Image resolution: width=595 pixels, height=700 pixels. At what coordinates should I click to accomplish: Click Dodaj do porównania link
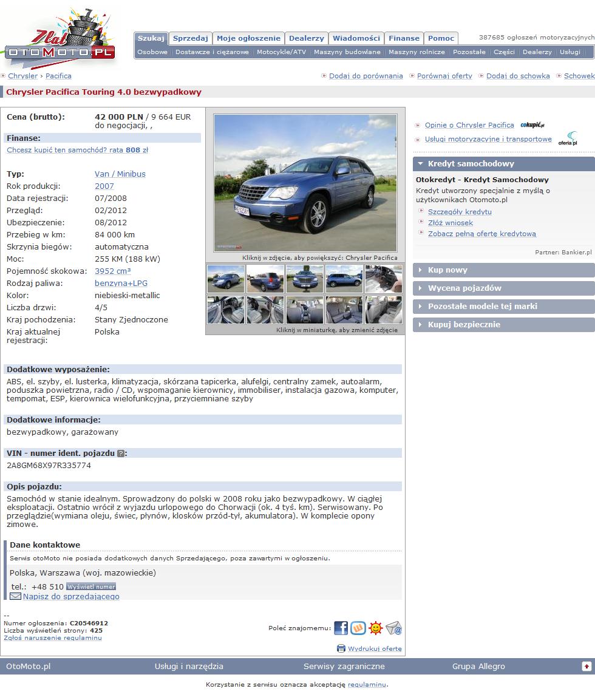pyautogui.click(x=366, y=76)
